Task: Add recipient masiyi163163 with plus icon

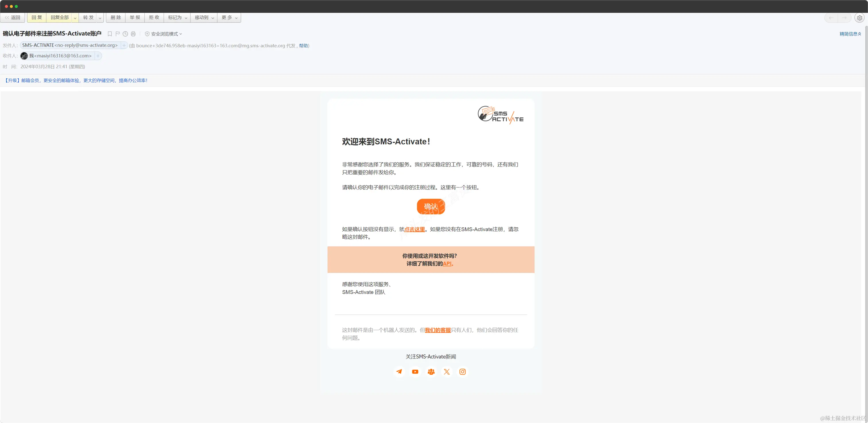Action: pyautogui.click(x=98, y=56)
